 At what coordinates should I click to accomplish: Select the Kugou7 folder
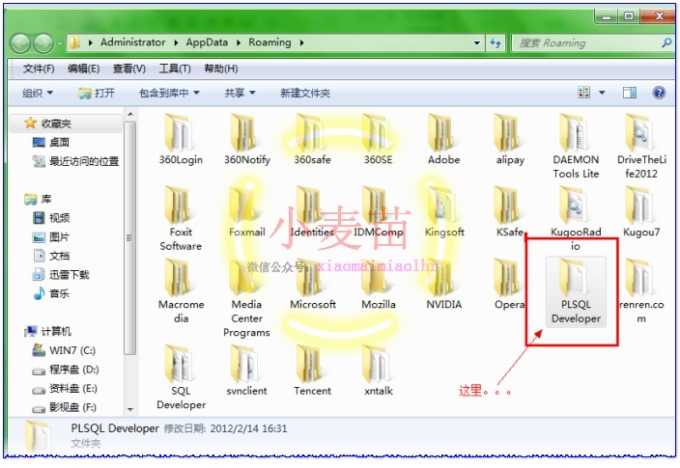tap(641, 212)
